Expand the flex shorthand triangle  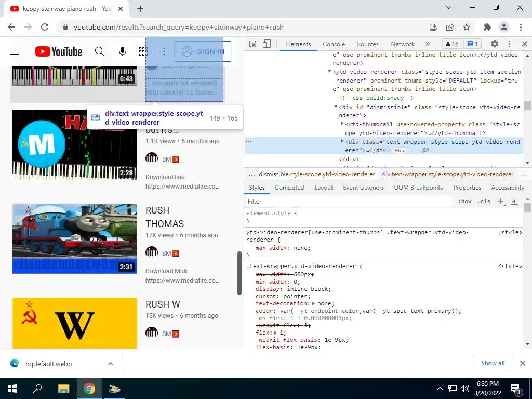click(275, 333)
